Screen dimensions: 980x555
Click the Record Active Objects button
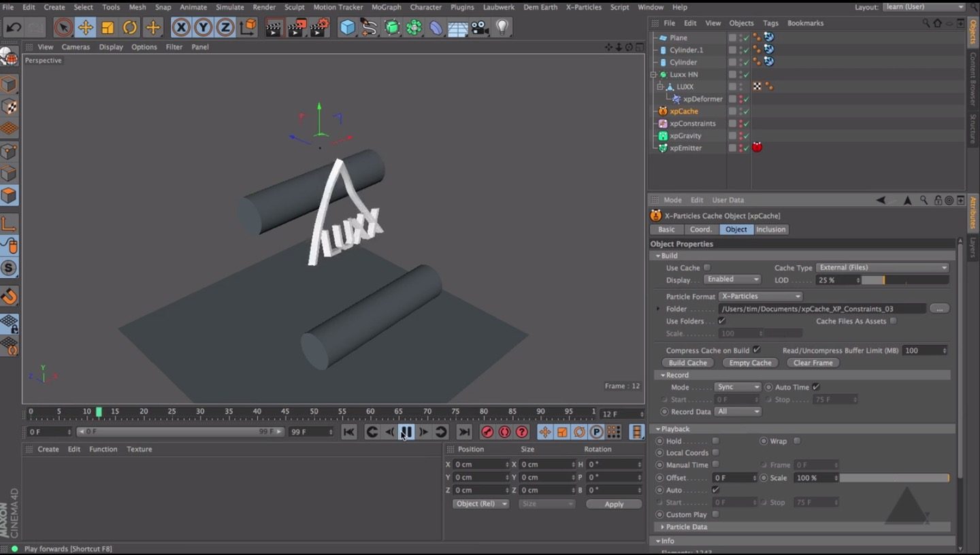point(487,432)
